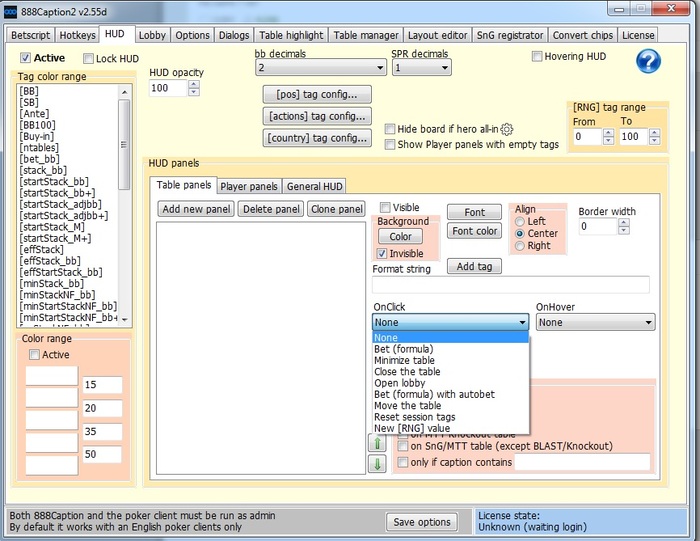Increase RNG From value stepper
The width and height of the screenshot is (700, 541).
pyautogui.click(x=608, y=133)
